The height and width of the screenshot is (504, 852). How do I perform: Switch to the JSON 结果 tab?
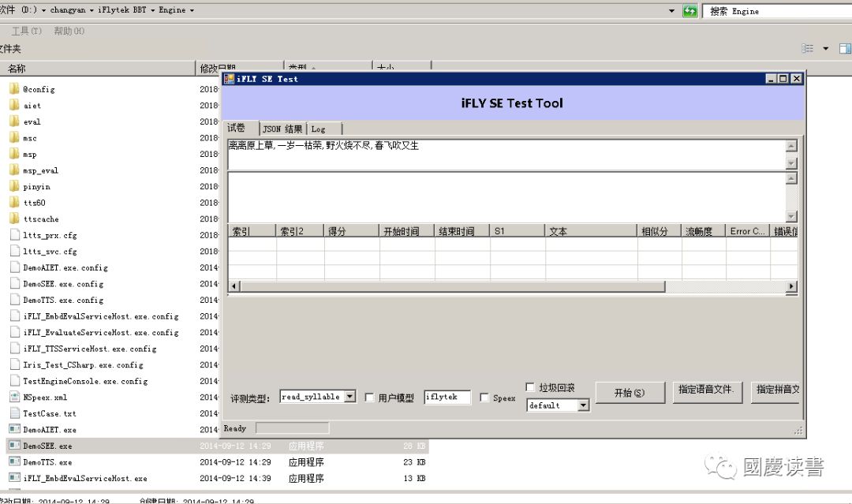click(282, 129)
